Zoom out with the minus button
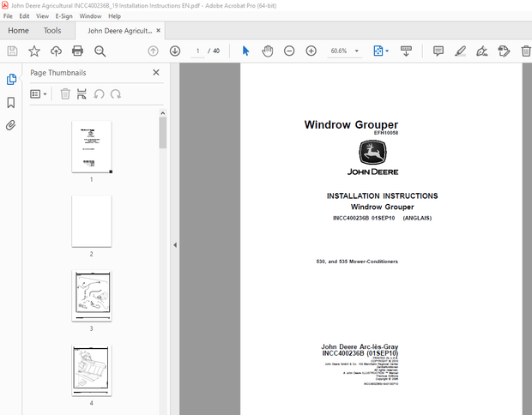This screenshot has width=532, height=415. coord(289,51)
